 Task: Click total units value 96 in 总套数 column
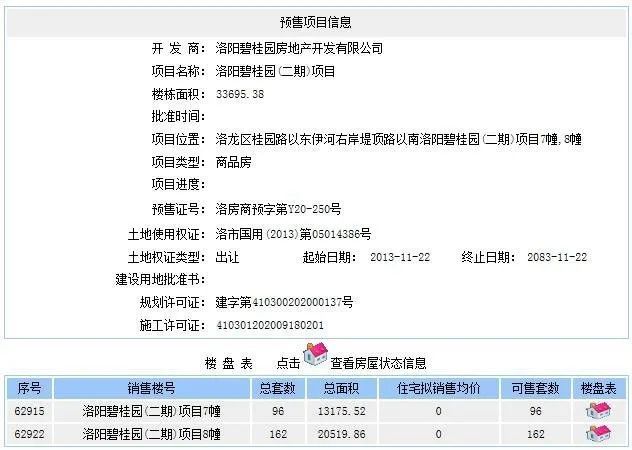[x=278, y=411]
